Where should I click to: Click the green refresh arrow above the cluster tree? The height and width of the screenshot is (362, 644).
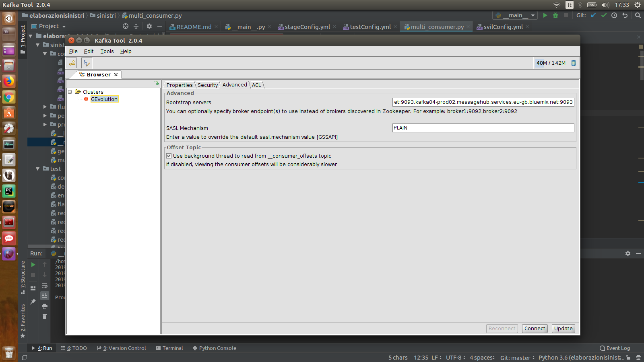(x=157, y=83)
